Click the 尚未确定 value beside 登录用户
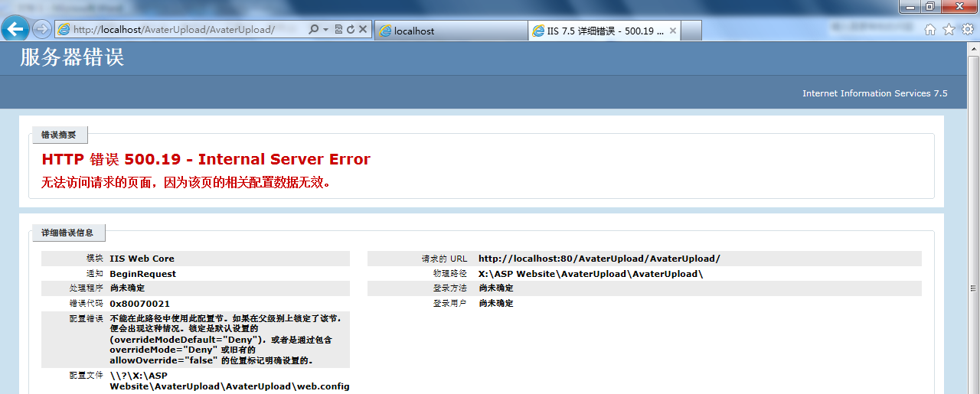Screen dimensions: 980x394 click(x=496, y=304)
